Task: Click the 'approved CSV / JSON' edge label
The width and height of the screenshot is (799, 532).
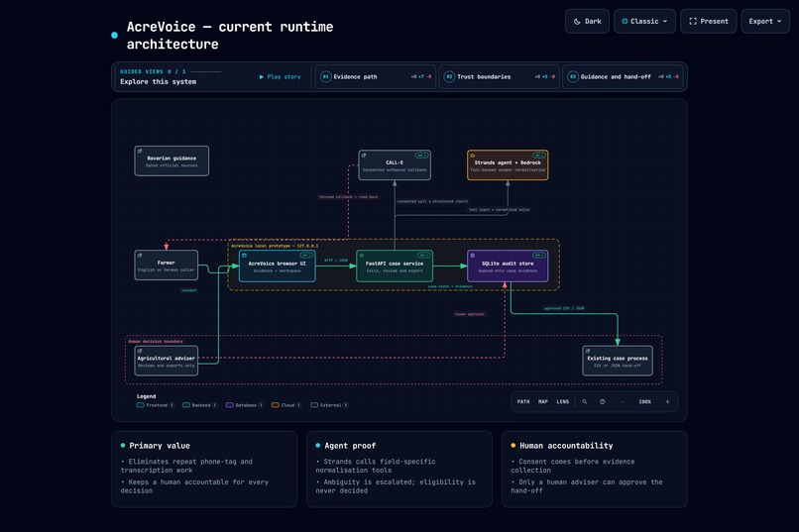Action: (x=564, y=308)
